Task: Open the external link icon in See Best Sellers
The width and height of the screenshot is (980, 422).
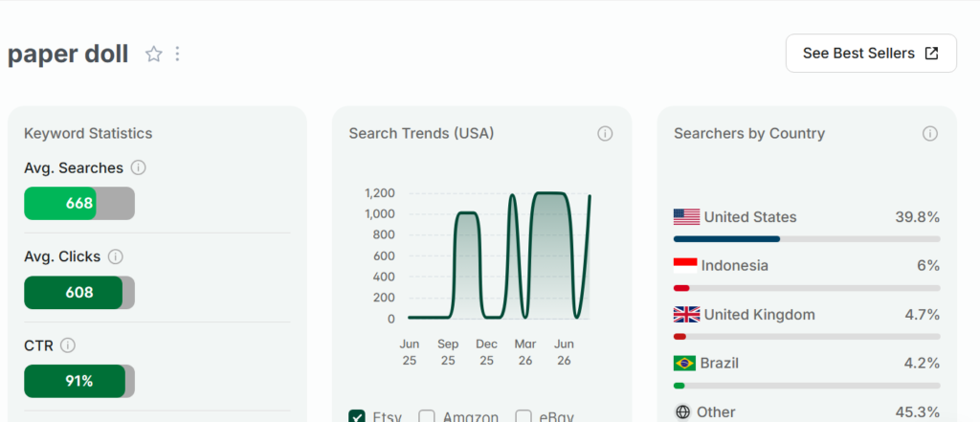Action: click(931, 54)
